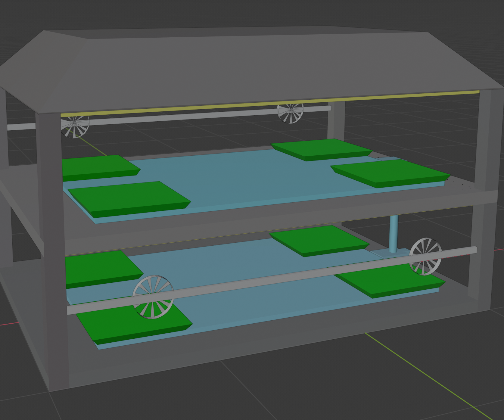Select the upper floor's back-right green pad

[x=322, y=150]
